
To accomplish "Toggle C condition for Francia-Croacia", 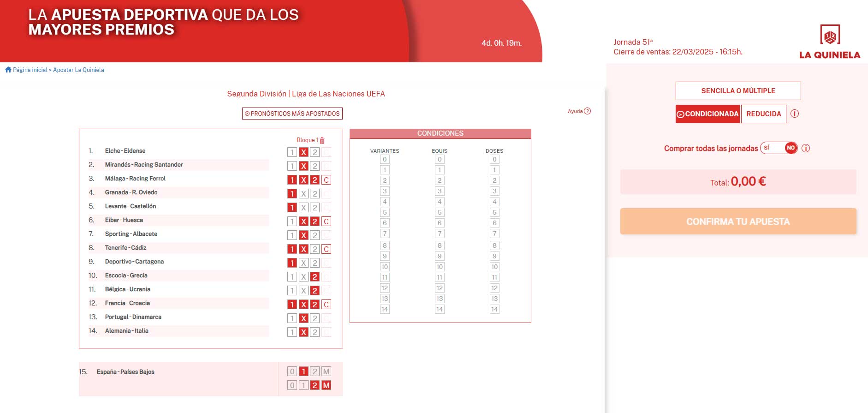I will (326, 305).
